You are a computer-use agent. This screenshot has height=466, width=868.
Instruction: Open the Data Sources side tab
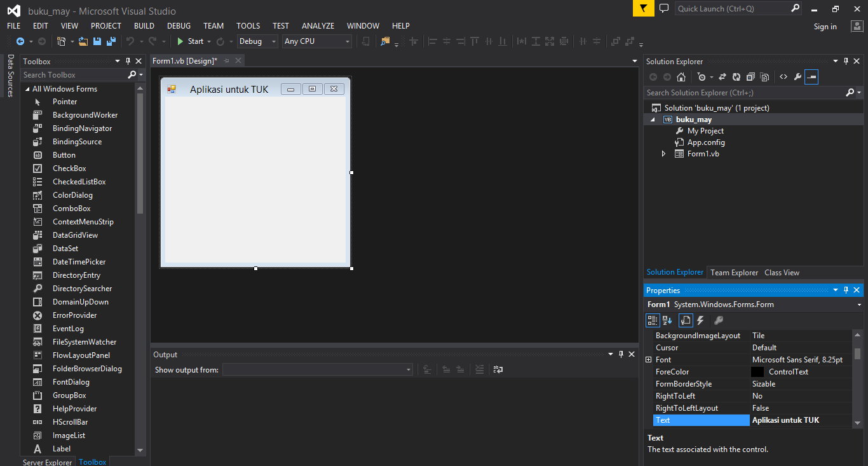point(10,76)
